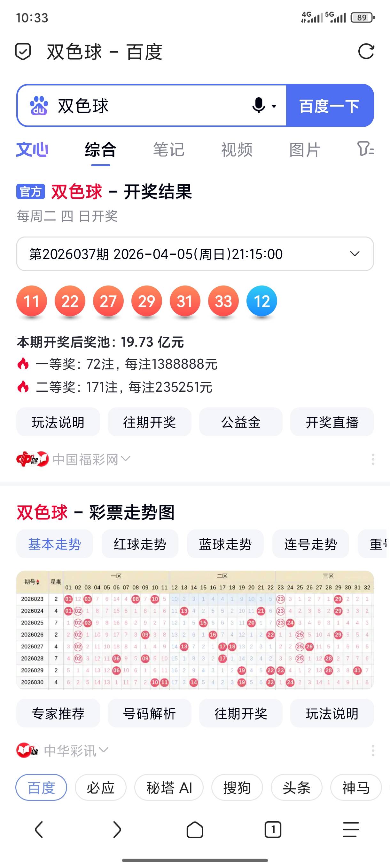This screenshot has width=390, height=868.
Task: Tap the flame icon next to 一等奖
Action: point(23,364)
